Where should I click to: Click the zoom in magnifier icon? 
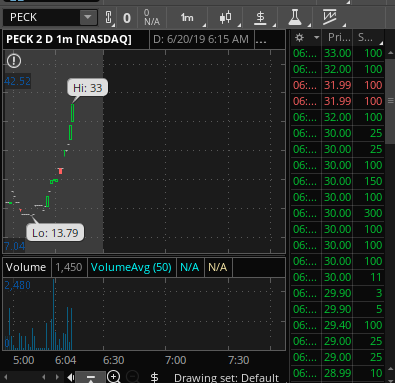pyautogui.click(x=114, y=377)
